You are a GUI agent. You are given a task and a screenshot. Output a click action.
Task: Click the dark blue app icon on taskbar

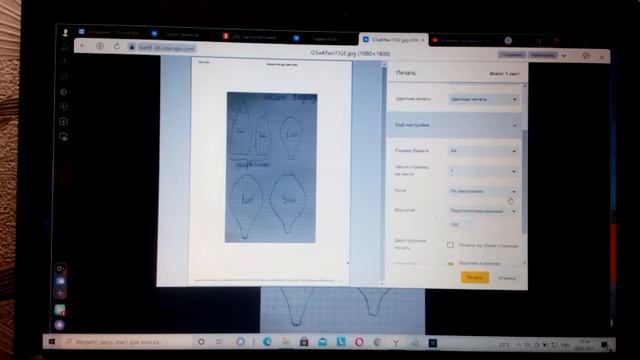tap(433, 343)
